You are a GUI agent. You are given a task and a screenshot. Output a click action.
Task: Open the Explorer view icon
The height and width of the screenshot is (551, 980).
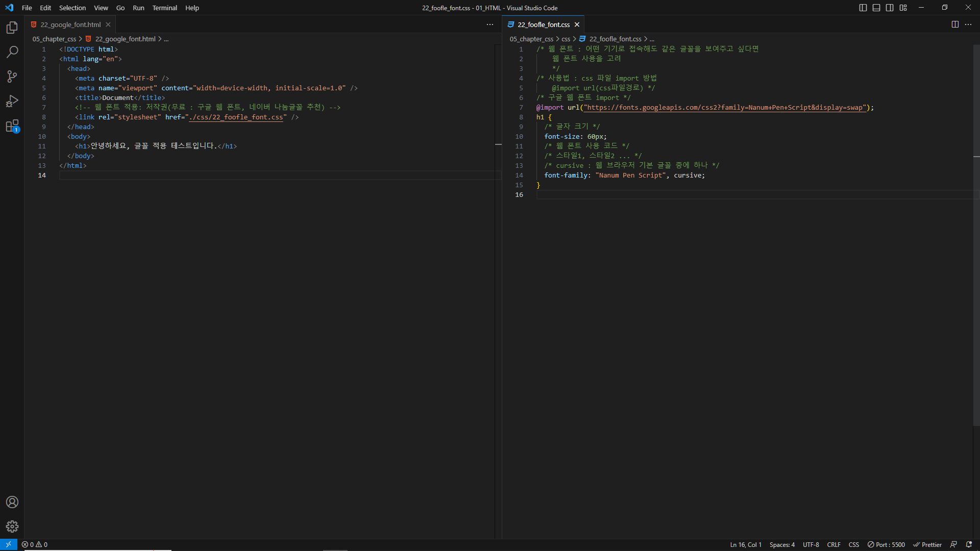(12, 28)
